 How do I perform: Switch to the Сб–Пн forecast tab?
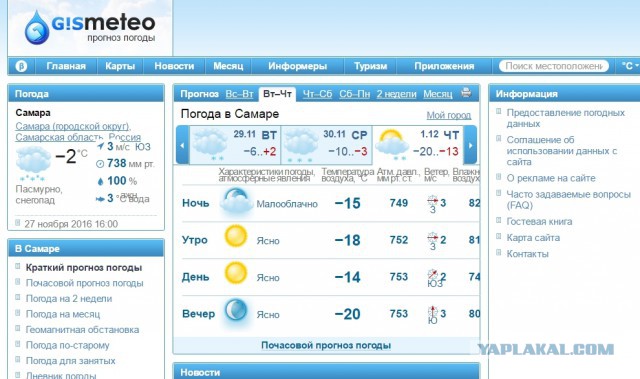tap(354, 94)
